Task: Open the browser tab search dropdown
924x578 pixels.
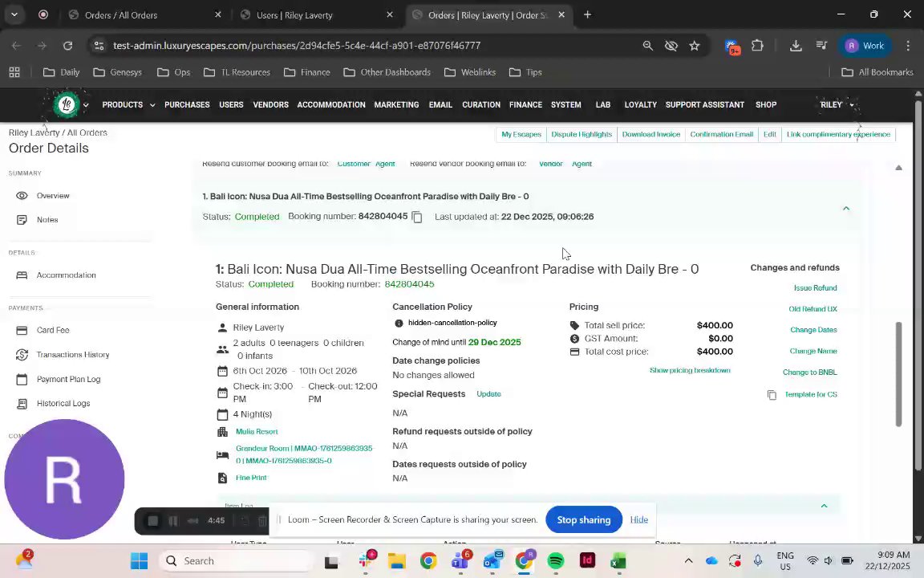Action: pos(14,14)
